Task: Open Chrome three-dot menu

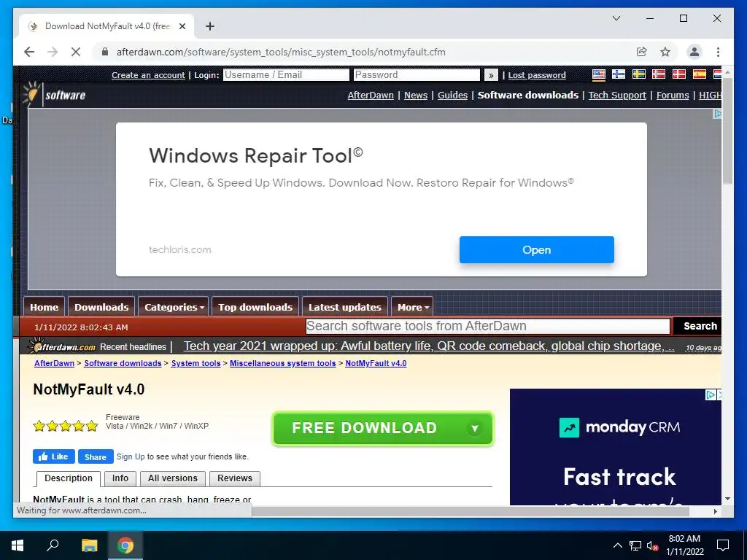Action: point(718,52)
